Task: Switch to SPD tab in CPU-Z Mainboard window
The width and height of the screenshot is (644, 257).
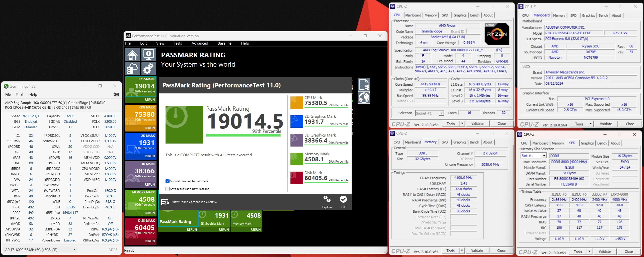Action: click(573, 16)
